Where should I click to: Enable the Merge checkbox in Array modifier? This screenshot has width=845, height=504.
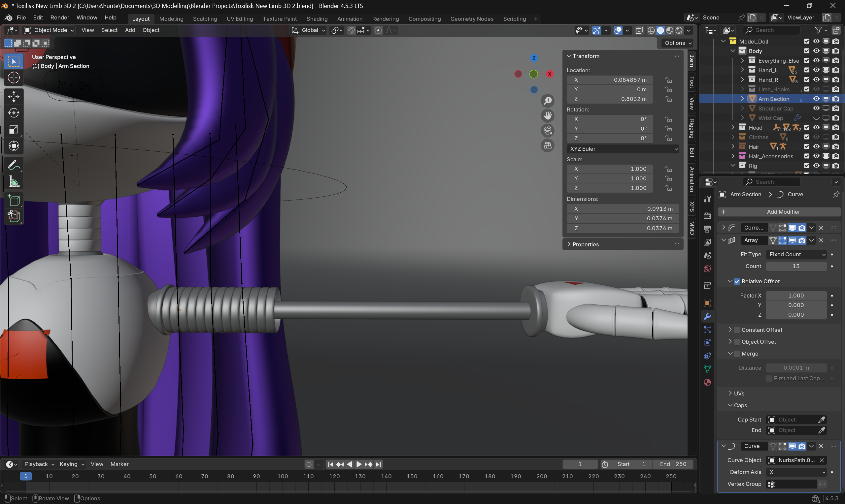(x=737, y=354)
